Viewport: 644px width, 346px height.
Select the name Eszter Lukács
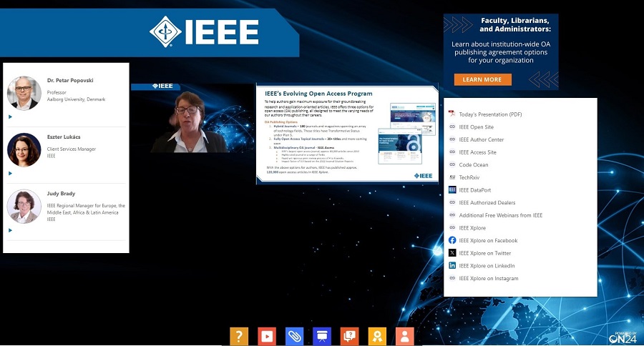click(64, 137)
